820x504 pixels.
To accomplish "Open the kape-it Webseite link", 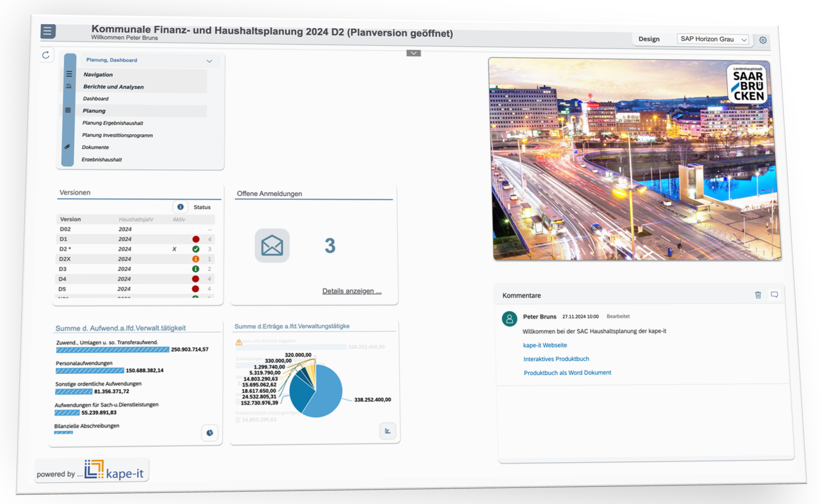I will (x=545, y=345).
